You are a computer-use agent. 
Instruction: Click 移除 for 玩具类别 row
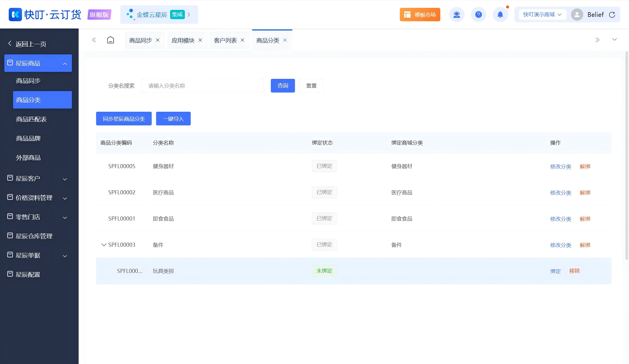[x=575, y=271]
